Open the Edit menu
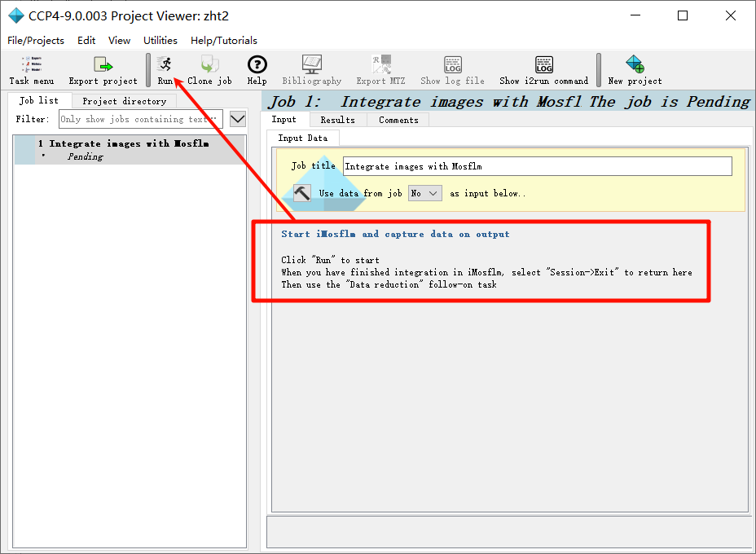The image size is (756, 554). (x=86, y=41)
